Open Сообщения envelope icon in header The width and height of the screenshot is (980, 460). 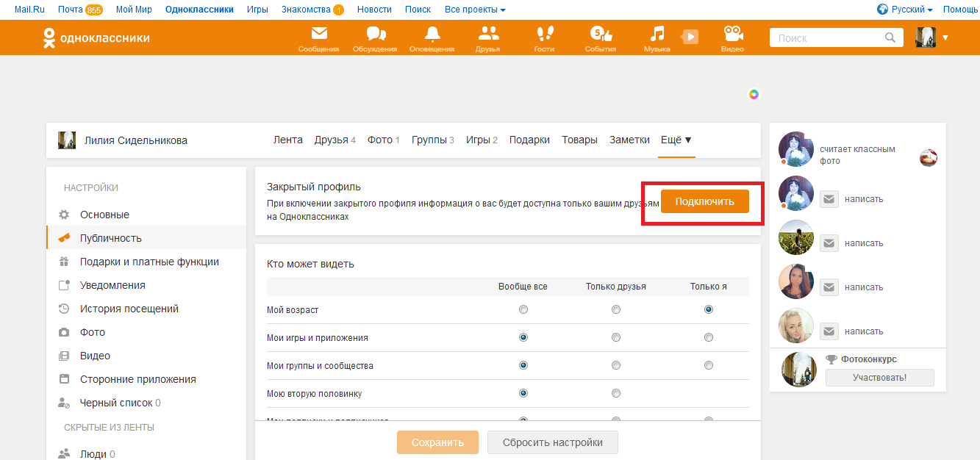(318, 35)
